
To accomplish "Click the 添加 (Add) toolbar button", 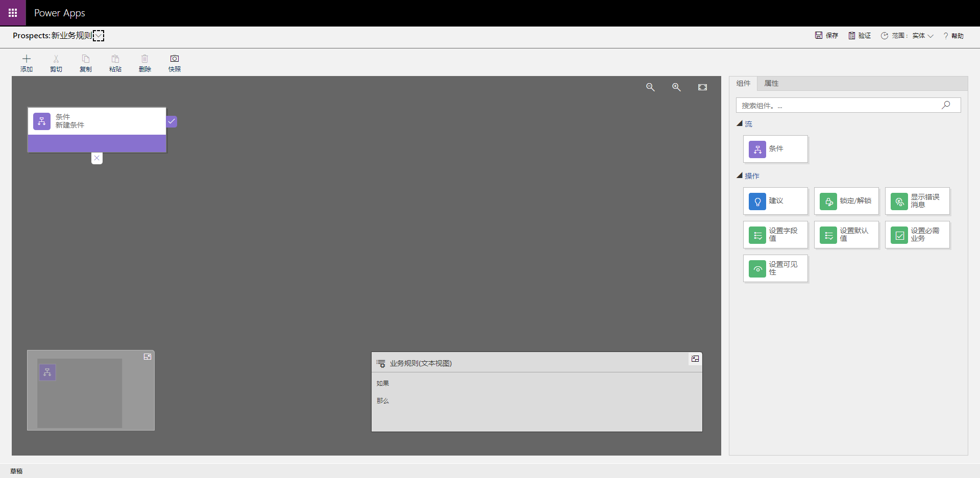I will pos(27,63).
